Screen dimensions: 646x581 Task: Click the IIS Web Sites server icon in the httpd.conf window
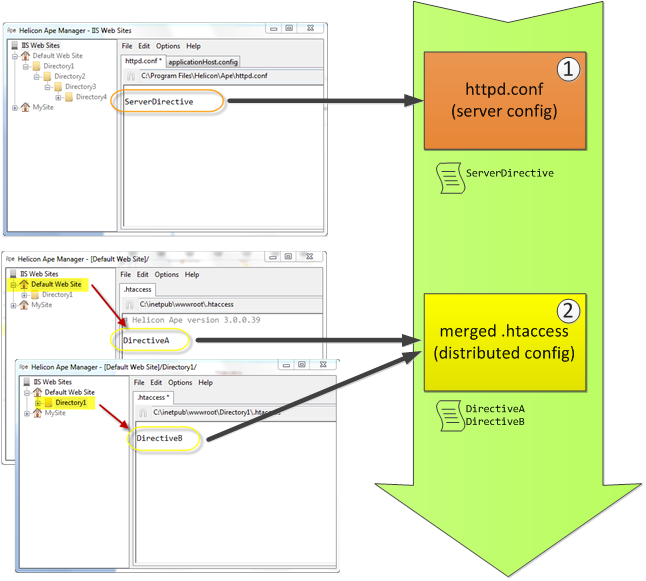pos(14,46)
